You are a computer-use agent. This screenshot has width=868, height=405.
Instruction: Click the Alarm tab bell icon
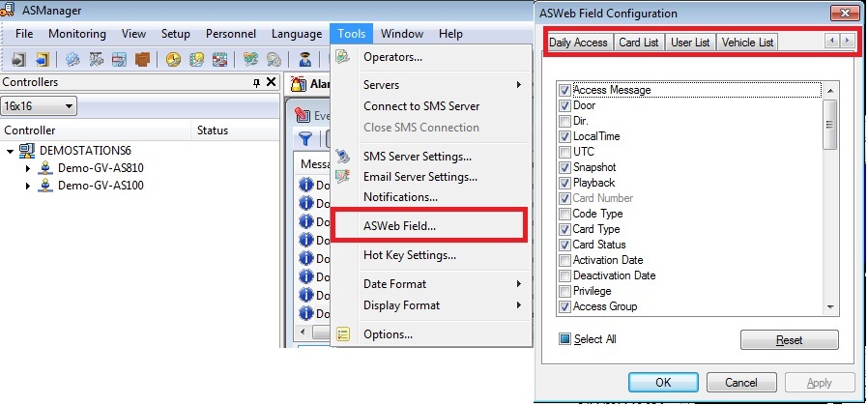pos(299,84)
